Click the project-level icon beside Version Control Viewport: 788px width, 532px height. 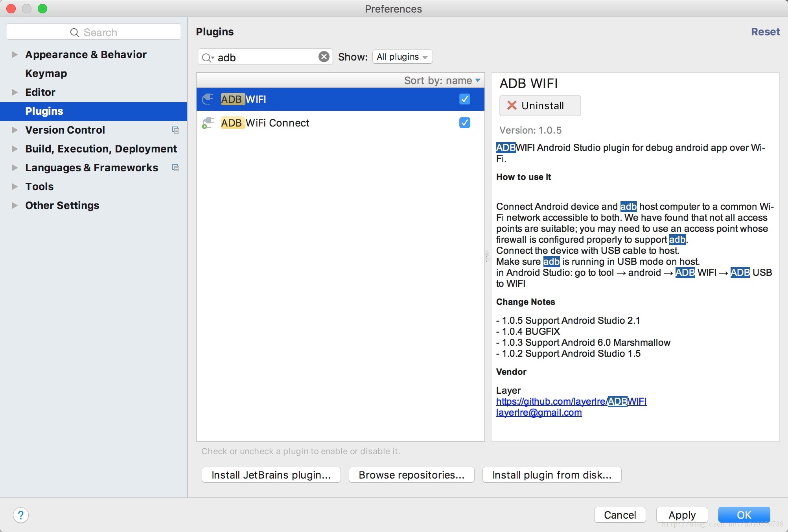coord(176,130)
